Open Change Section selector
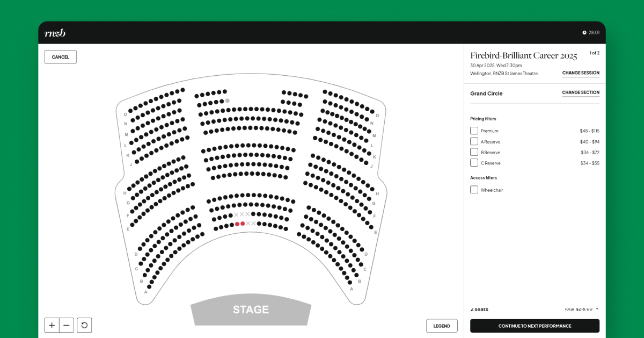The height and width of the screenshot is (338, 644). (581, 92)
